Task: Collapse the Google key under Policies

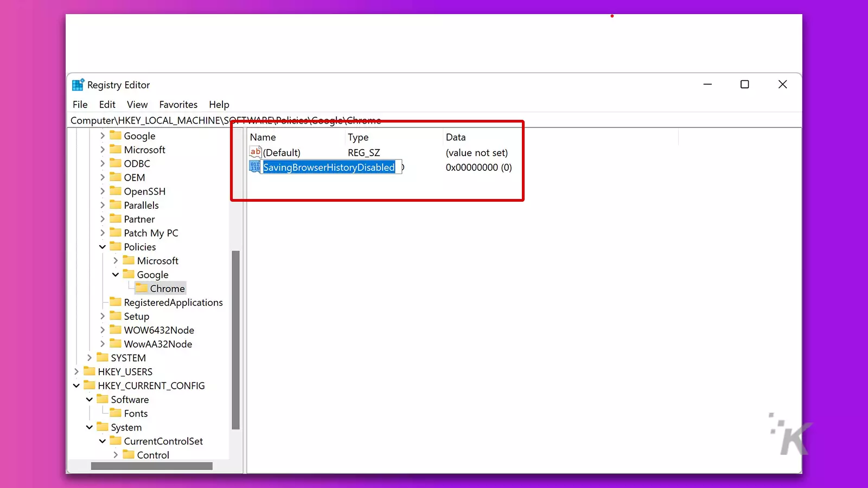Action: (x=116, y=274)
